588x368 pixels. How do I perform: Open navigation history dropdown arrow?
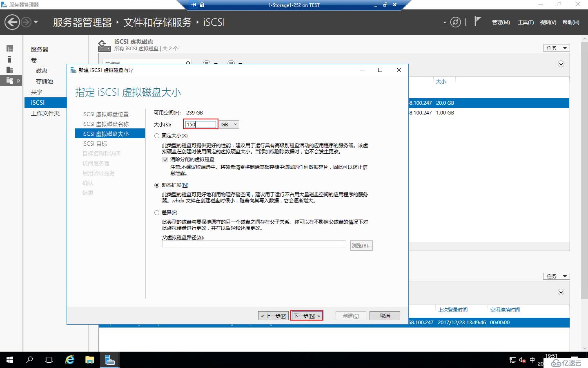(36, 22)
